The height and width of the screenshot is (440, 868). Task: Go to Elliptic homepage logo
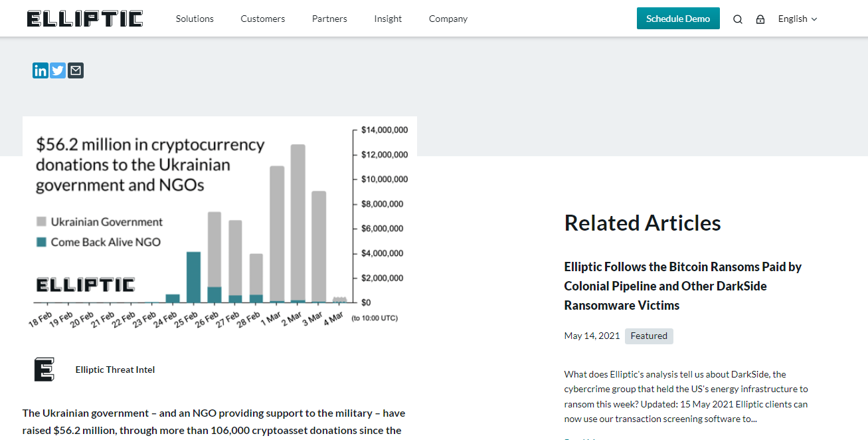[x=85, y=19]
